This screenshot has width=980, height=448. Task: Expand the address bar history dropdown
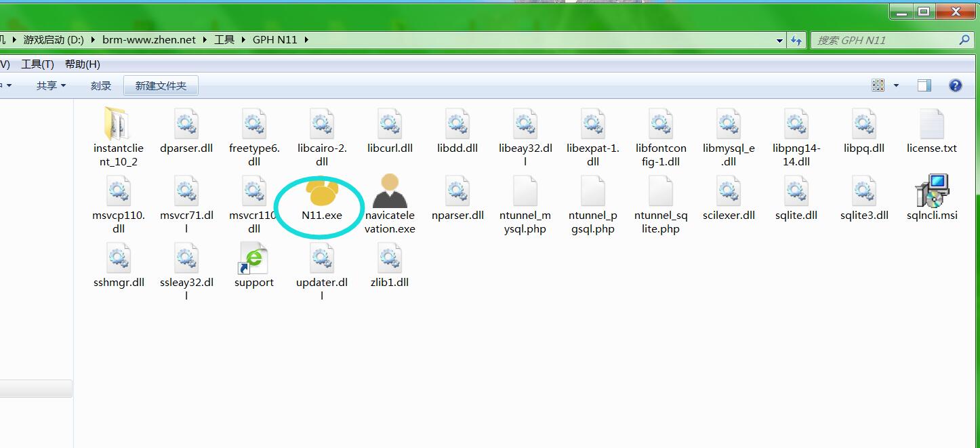pyautogui.click(x=779, y=41)
